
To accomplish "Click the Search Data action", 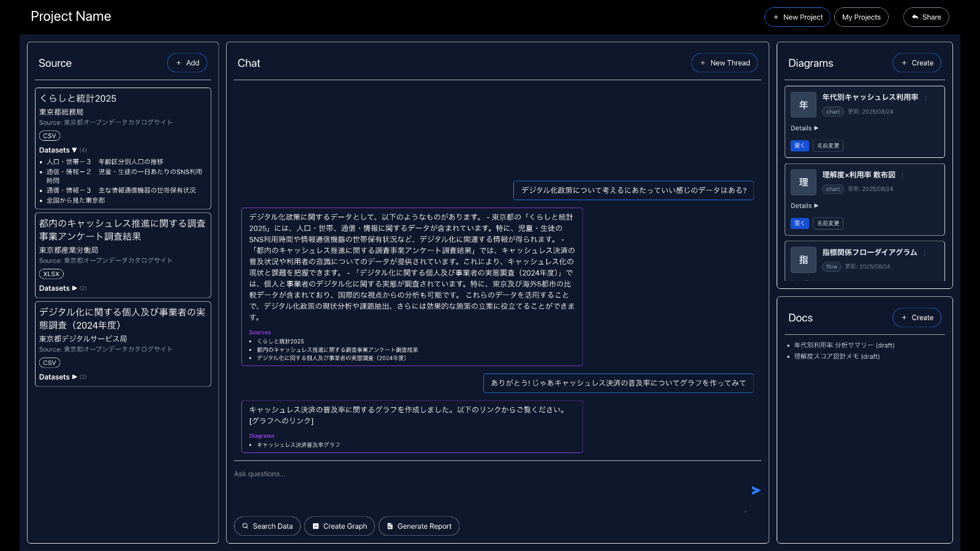I will coord(267,526).
